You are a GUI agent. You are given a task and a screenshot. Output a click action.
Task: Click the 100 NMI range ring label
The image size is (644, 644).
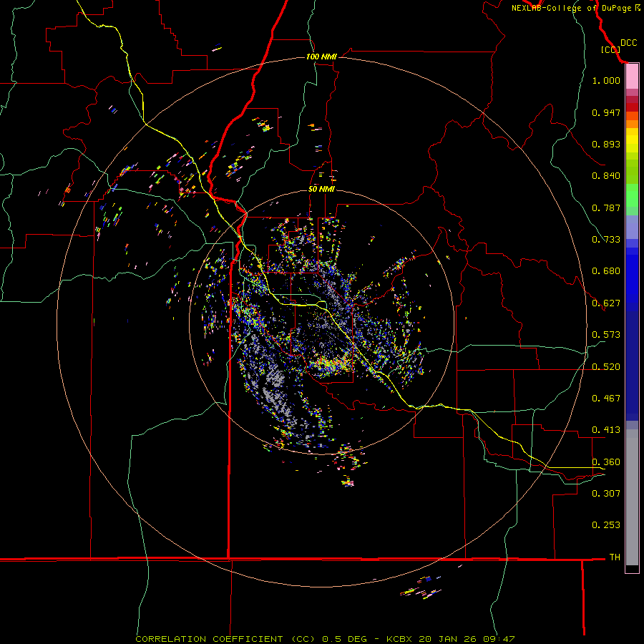321,57
